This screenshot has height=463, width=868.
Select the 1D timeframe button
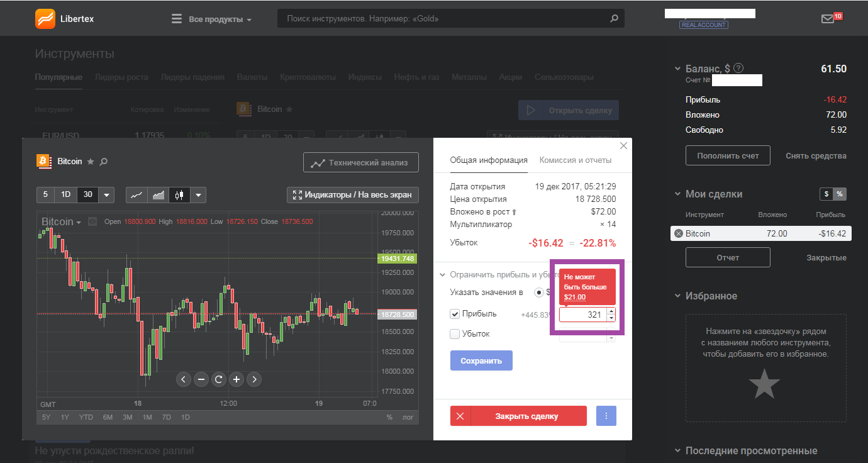(x=65, y=195)
